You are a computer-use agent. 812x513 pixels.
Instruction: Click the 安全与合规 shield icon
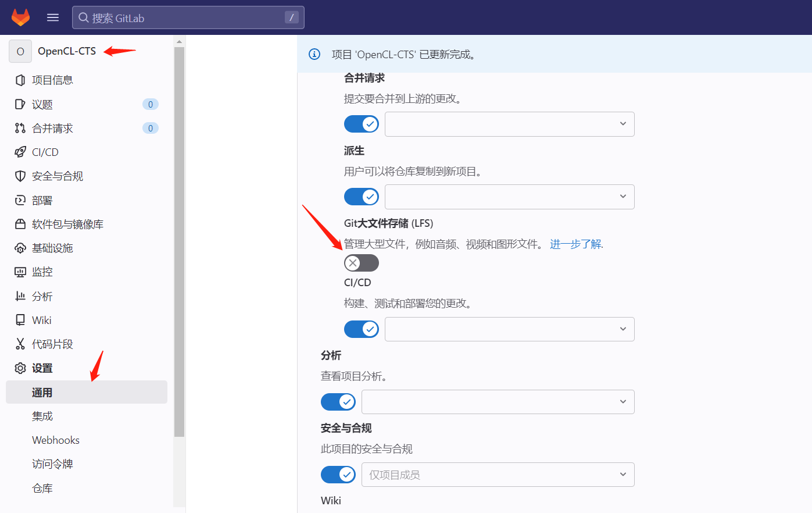20,176
